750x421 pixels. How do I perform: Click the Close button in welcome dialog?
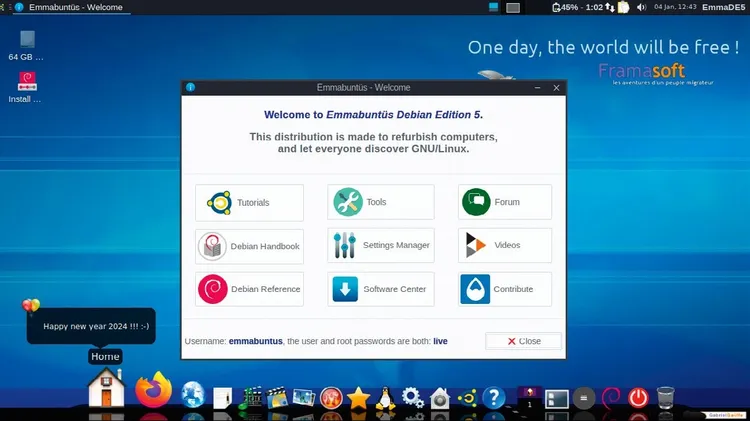pyautogui.click(x=523, y=341)
